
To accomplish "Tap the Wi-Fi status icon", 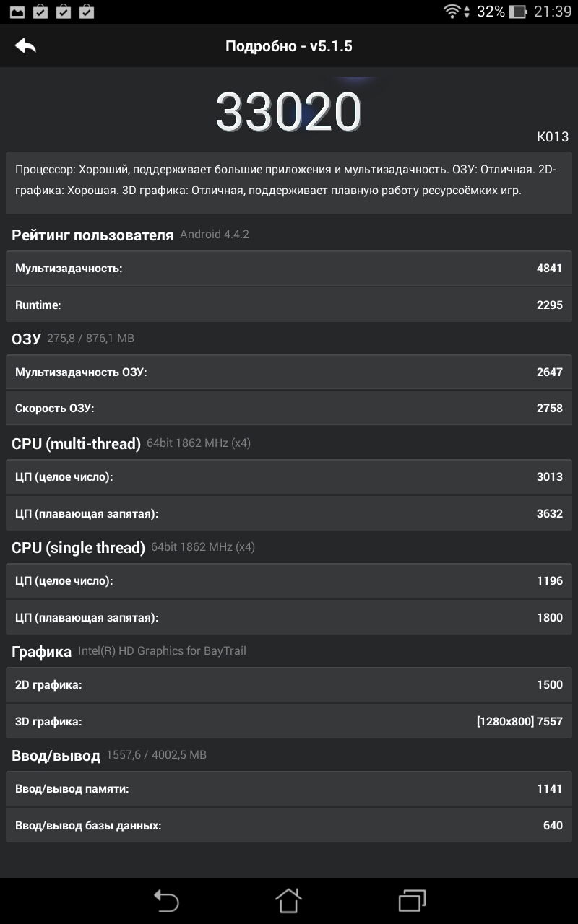I will pos(452,11).
